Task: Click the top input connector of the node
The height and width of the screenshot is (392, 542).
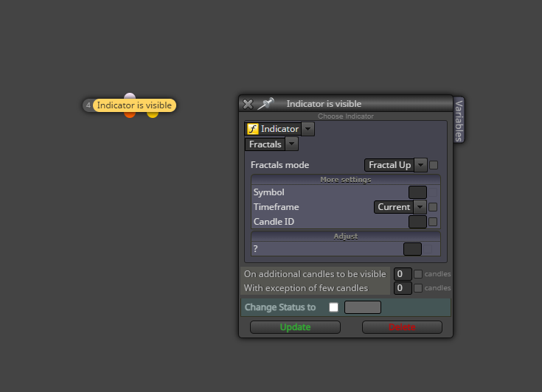Action: pos(130,96)
